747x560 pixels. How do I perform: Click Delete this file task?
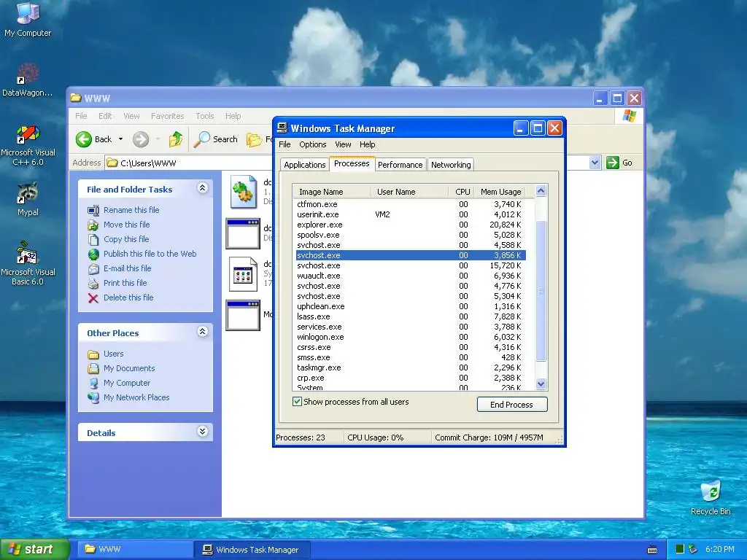point(128,297)
